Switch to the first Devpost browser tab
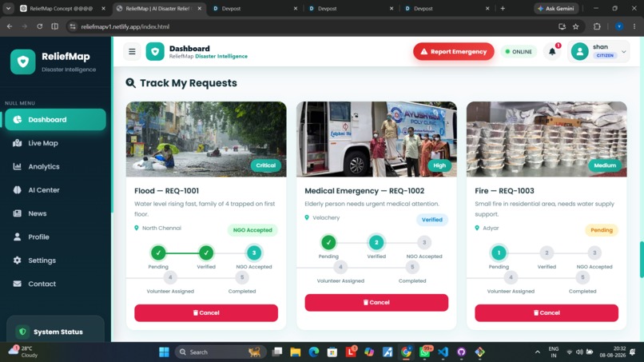 [x=255, y=8]
